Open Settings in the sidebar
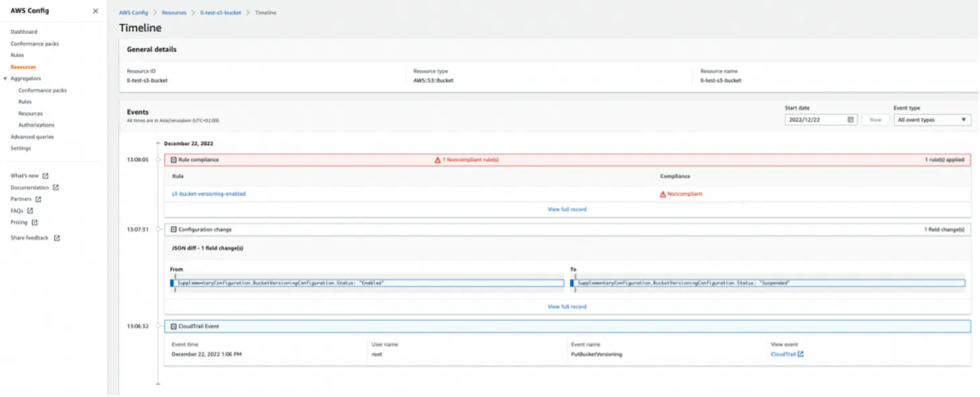Image resolution: width=980 pixels, height=397 pixels. tap(20, 148)
